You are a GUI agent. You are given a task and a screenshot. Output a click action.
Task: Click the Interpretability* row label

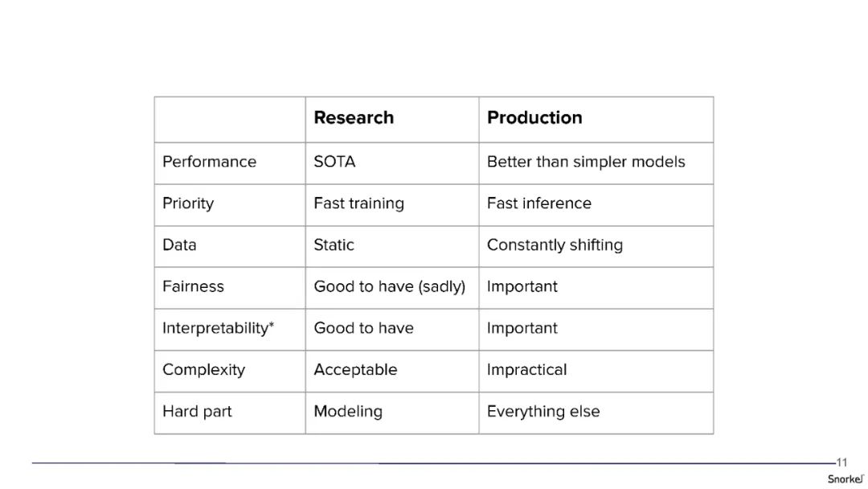click(219, 328)
